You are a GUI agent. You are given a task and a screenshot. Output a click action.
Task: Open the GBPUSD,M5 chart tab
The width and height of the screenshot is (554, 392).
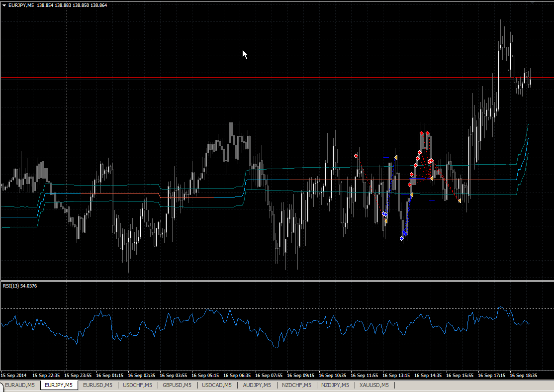177,385
